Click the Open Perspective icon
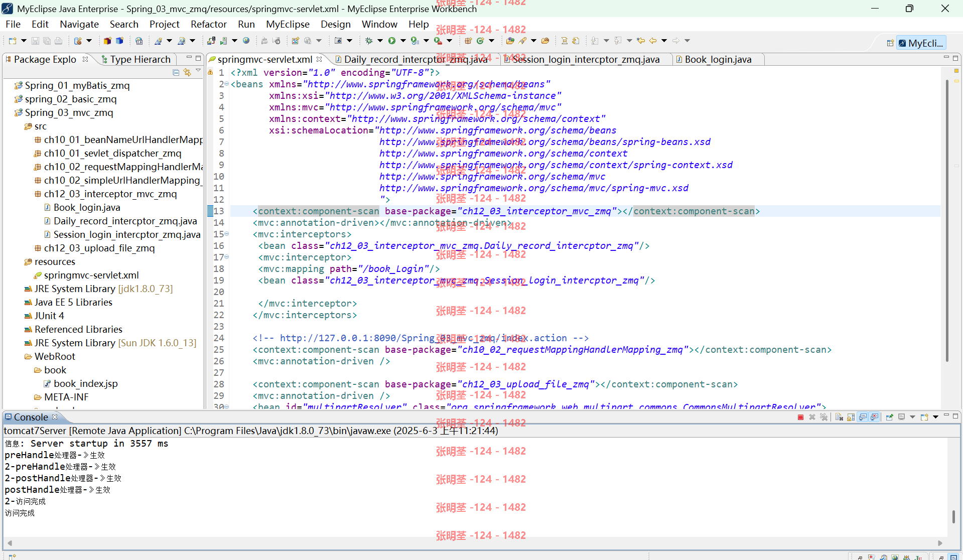963x560 pixels. click(890, 43)
